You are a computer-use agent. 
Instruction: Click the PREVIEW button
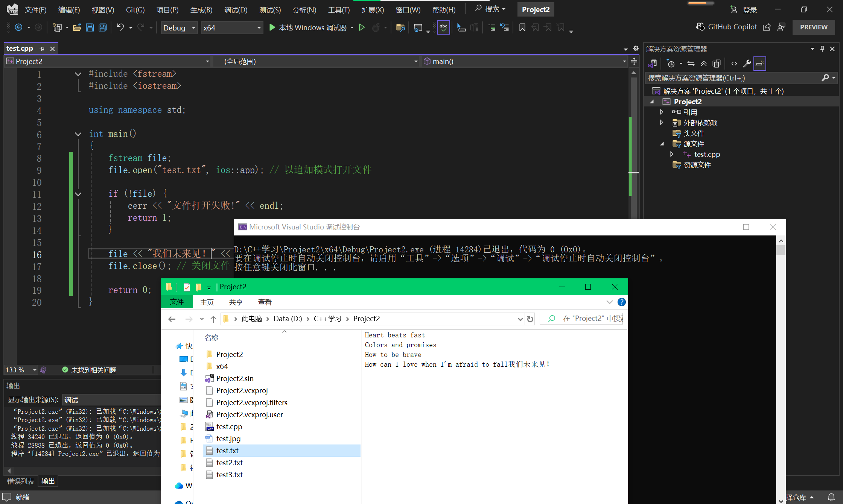(x=813, y=27)
